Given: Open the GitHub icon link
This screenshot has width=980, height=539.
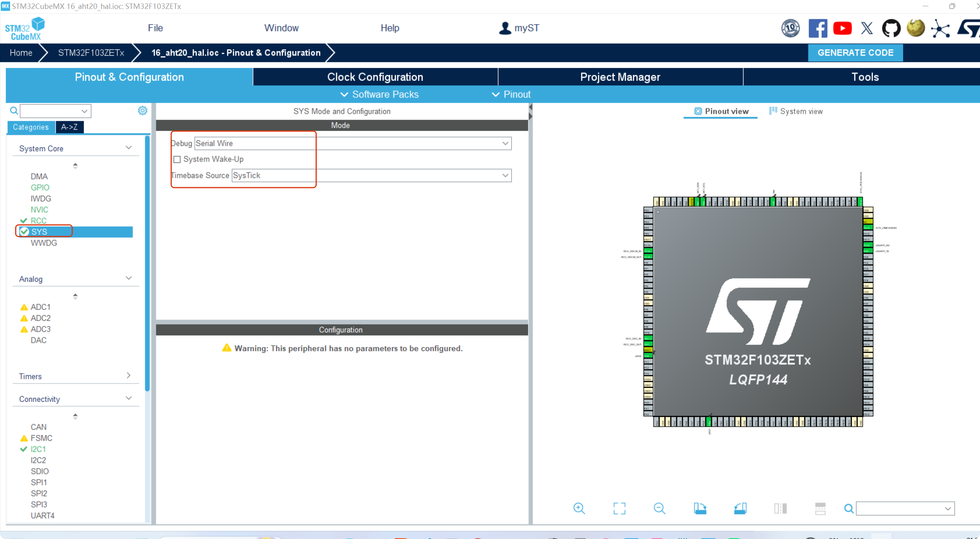Looking at the screenshot, I should coord(891,28).
